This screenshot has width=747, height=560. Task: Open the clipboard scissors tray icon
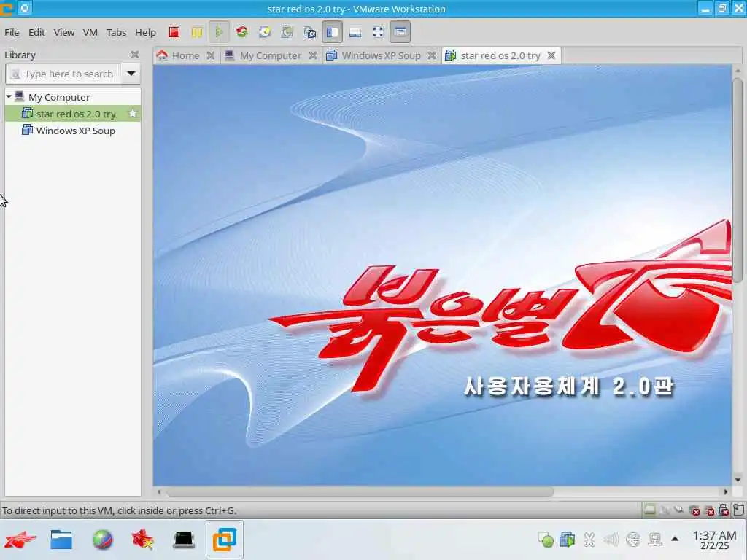coord(589,540)
